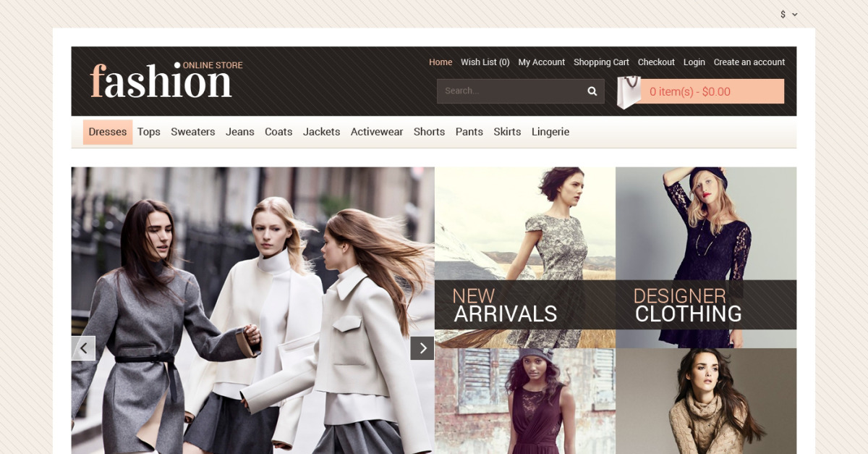This screenshot has width=868, height=454.
Task: Click Create an account
Action: (749, 62)
